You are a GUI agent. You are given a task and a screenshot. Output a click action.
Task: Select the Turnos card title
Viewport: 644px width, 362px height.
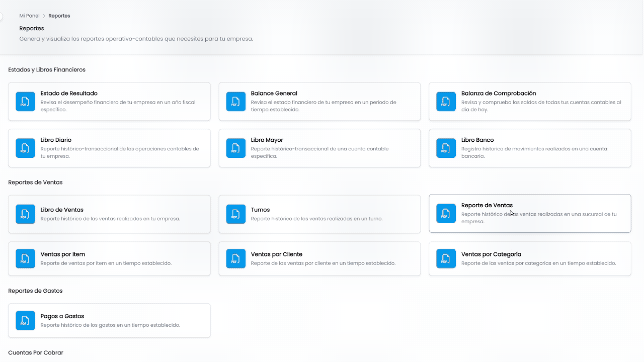(261, 210)
